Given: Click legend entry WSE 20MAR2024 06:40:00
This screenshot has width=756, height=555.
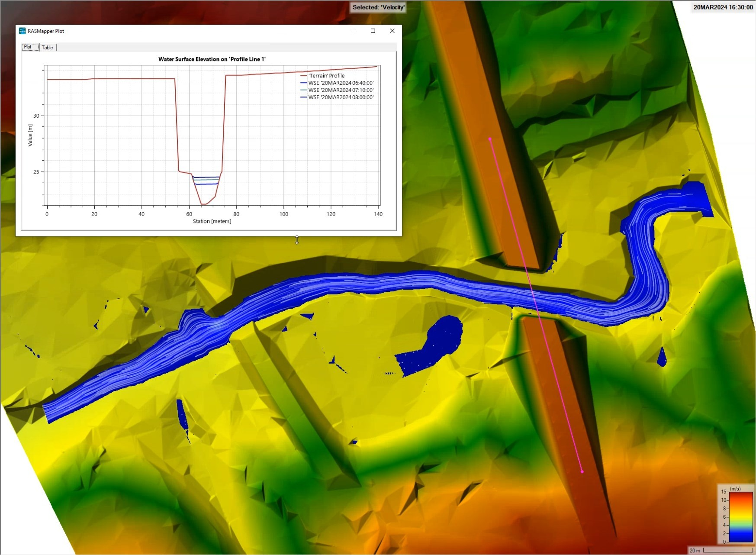Looking at the screenshot, I should (x=337, y=83).
